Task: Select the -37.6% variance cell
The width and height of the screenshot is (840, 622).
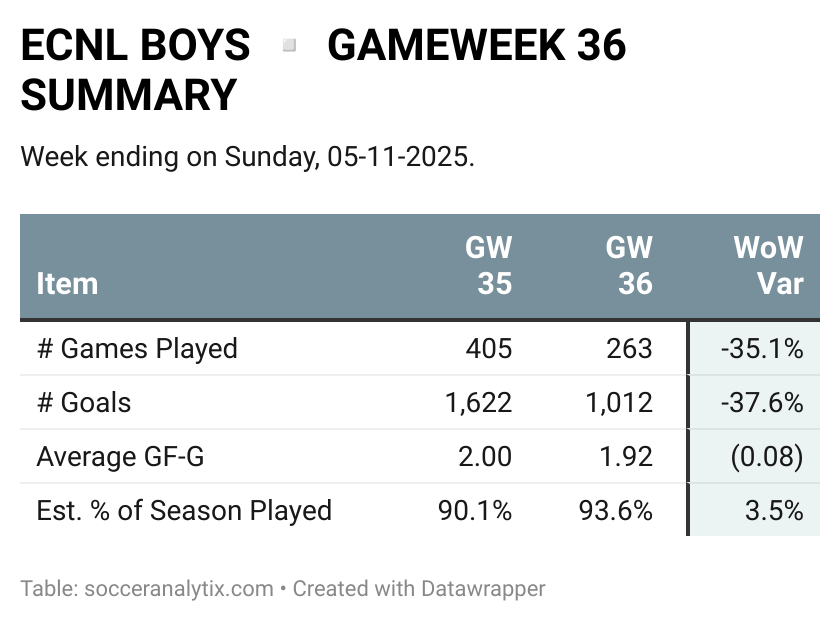Action: [x=754, y=402]
